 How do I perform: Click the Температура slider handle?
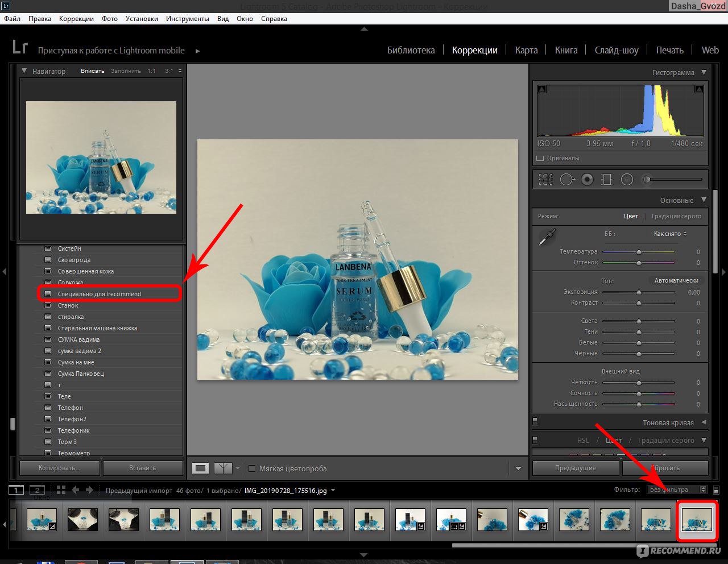click(x=639, y=251)
